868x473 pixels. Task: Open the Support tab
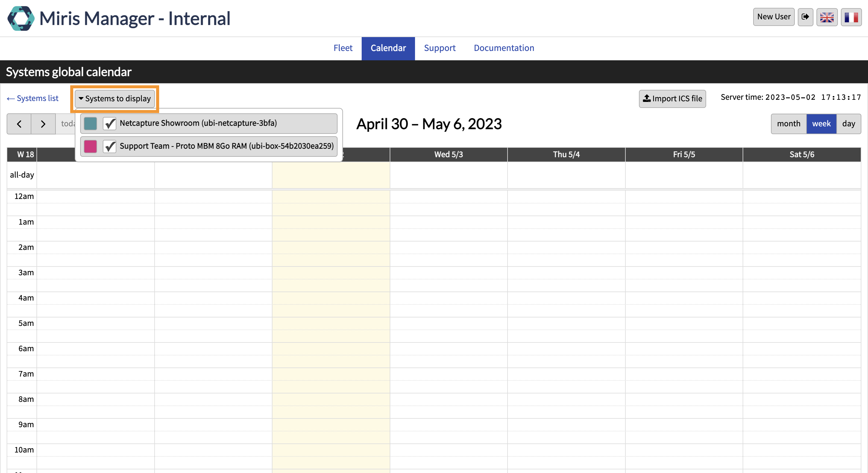(x=440, y=48)
